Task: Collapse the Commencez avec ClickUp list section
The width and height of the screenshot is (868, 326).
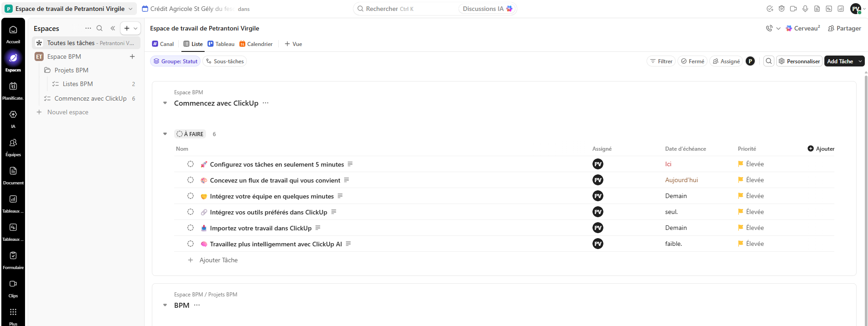Action: click(165, 103)
